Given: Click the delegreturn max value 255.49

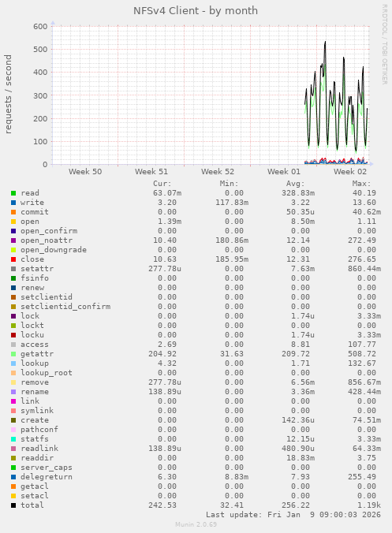Looking at the screenshot, I should 362,477.
